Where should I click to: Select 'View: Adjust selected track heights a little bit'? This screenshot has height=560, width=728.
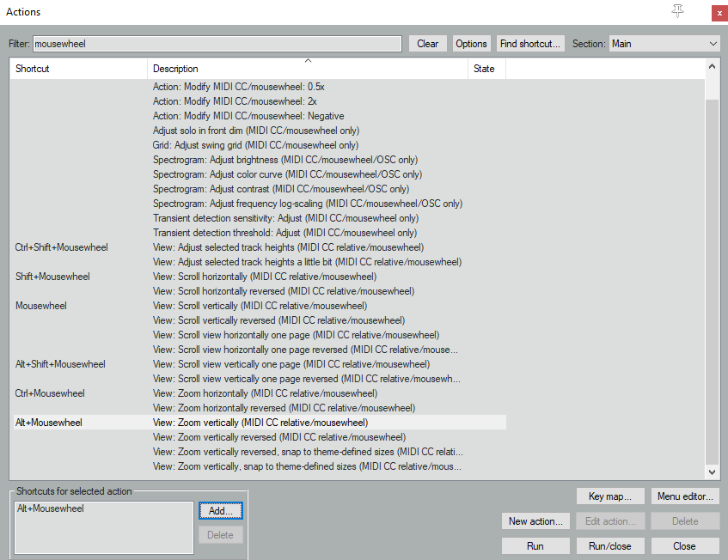[308, 262]
